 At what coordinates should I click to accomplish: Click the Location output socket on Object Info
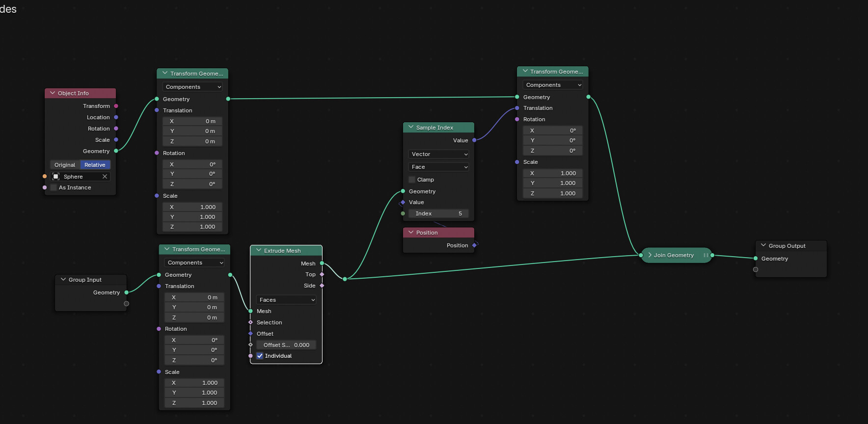tap(116, 117)
